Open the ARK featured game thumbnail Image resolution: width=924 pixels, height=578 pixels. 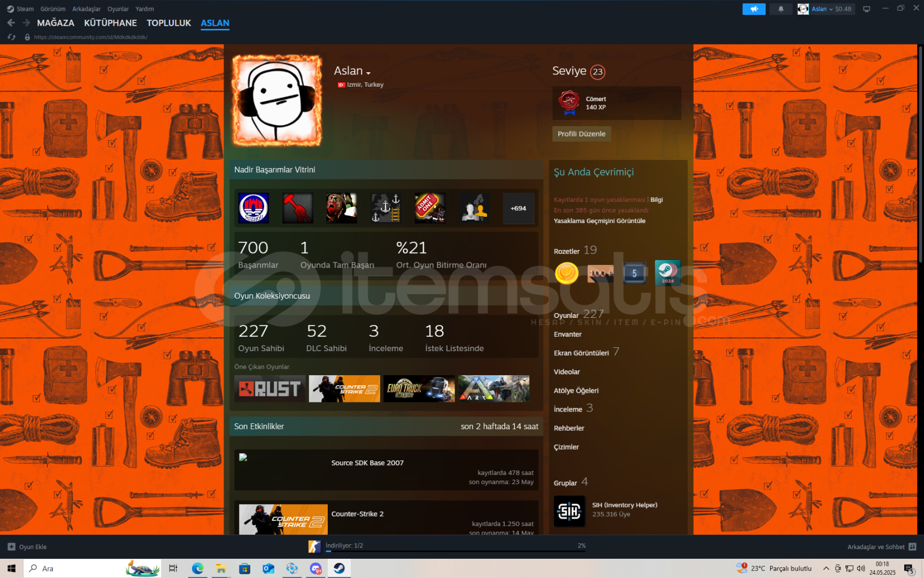tap(494, 389)
